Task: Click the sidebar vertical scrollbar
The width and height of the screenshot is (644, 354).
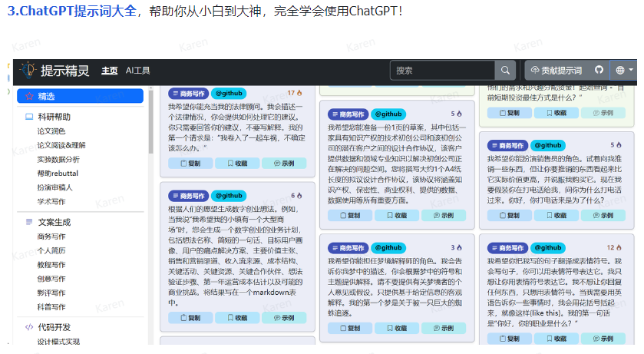Action: pos(150,121)
